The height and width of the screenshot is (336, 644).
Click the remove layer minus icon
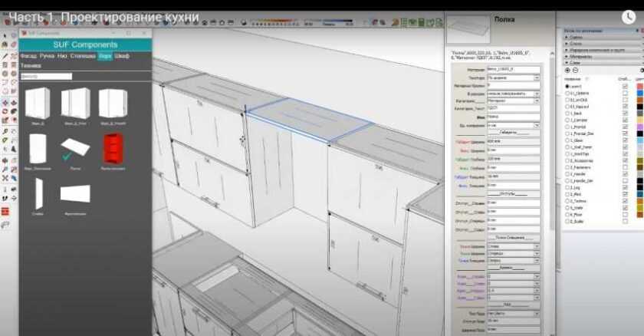pos(575,70)
